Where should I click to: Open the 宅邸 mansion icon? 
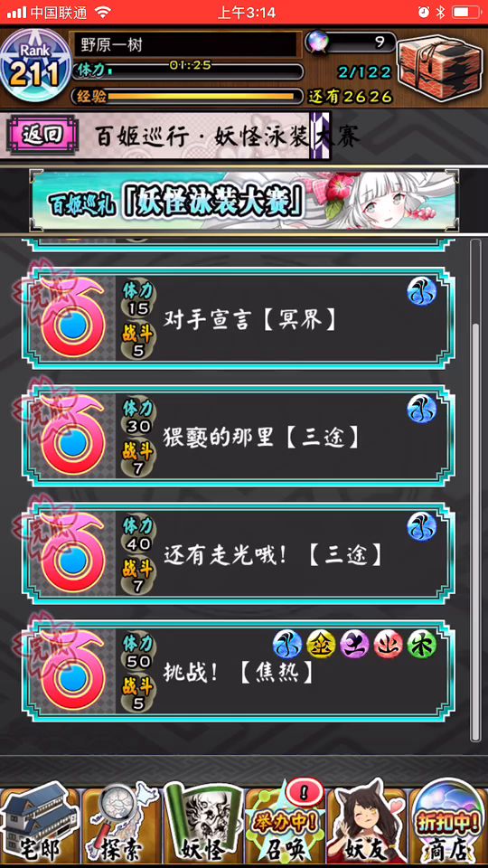pos(39,825)
